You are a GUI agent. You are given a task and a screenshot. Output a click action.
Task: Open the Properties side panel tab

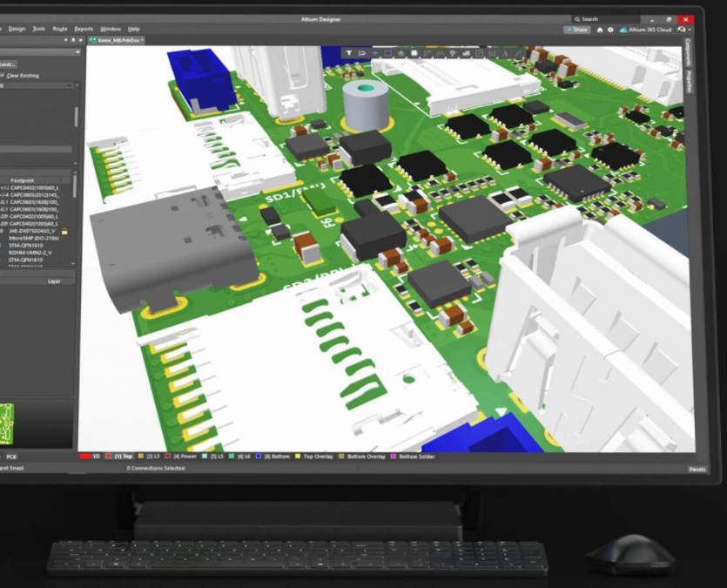[x=689, y=82]
